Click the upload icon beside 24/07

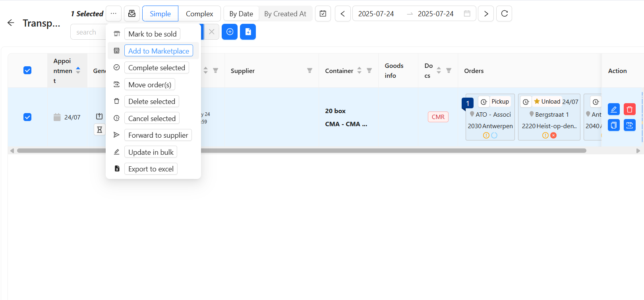click(x=99, y=116)
